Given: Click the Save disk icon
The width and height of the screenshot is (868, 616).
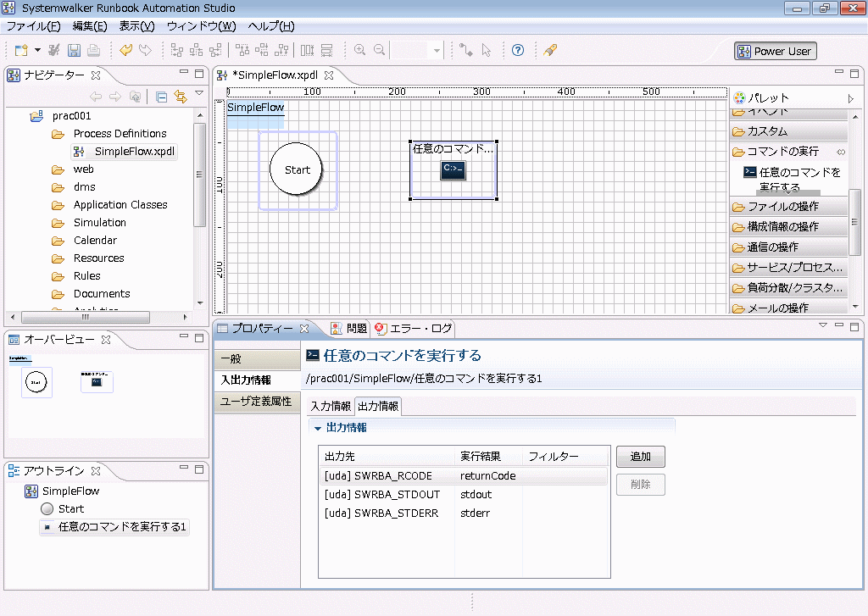Looking at the screenshot, I should 74,50.
